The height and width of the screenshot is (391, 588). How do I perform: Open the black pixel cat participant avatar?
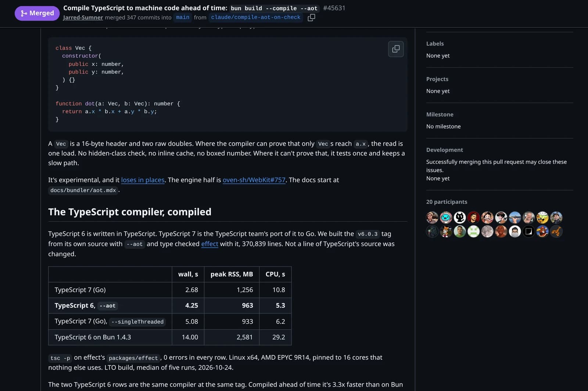pos(460,217)
